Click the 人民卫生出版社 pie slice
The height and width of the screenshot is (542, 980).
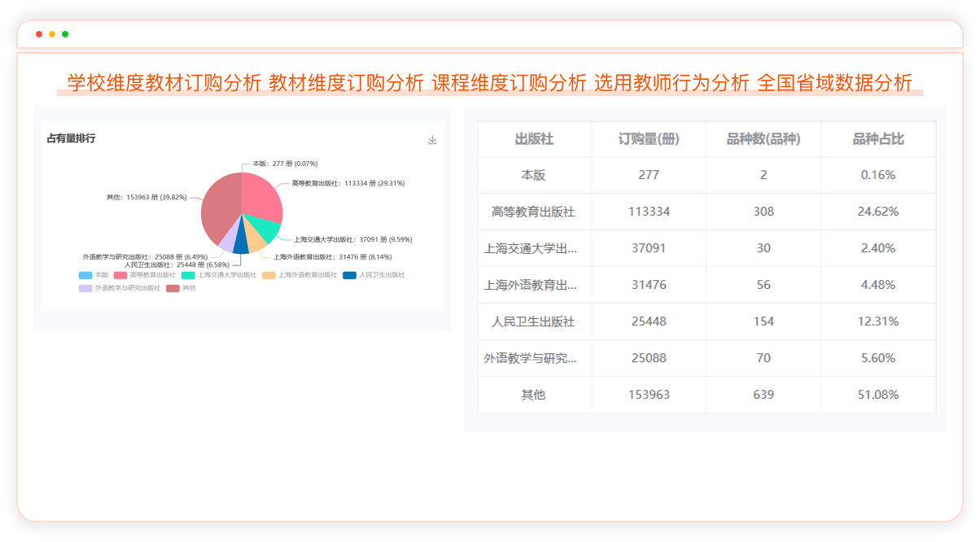(241, 243)
